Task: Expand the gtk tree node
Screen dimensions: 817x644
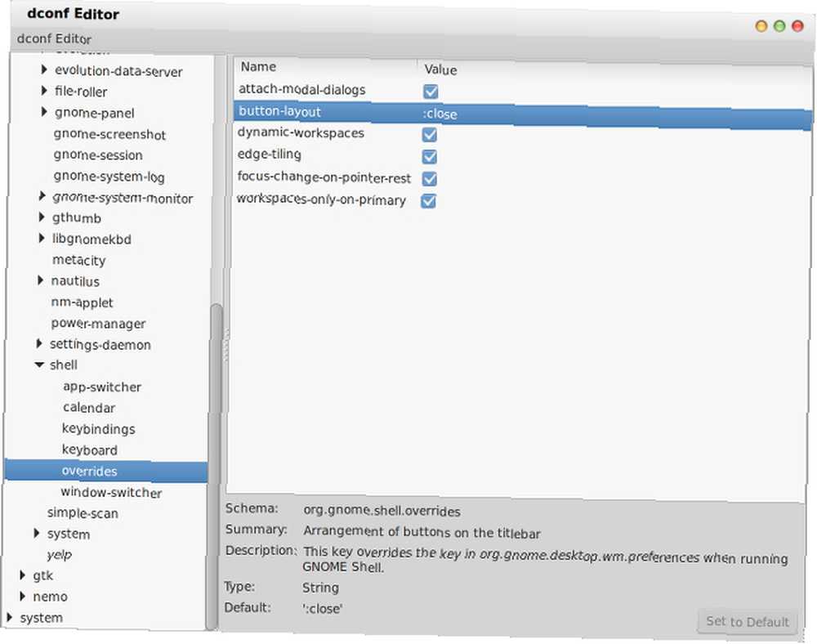Action: coord(22,575)
